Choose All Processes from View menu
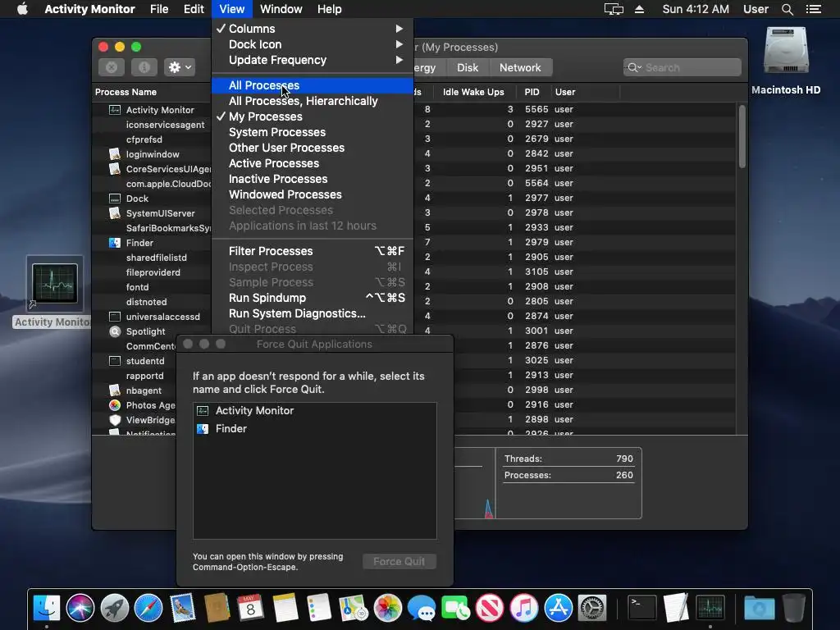 pyautogui.click(x=313, y=85)
